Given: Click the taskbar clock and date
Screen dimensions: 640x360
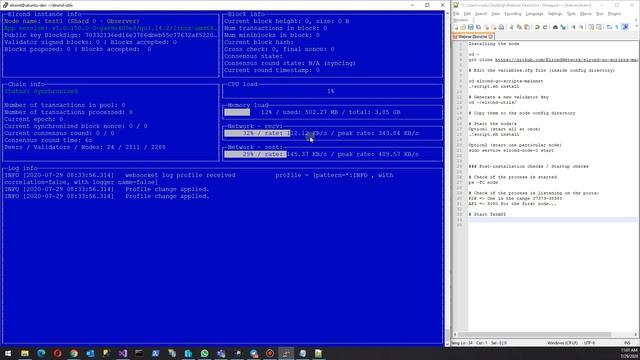Looking at the screenshot, I should click(x=629, y=353).
